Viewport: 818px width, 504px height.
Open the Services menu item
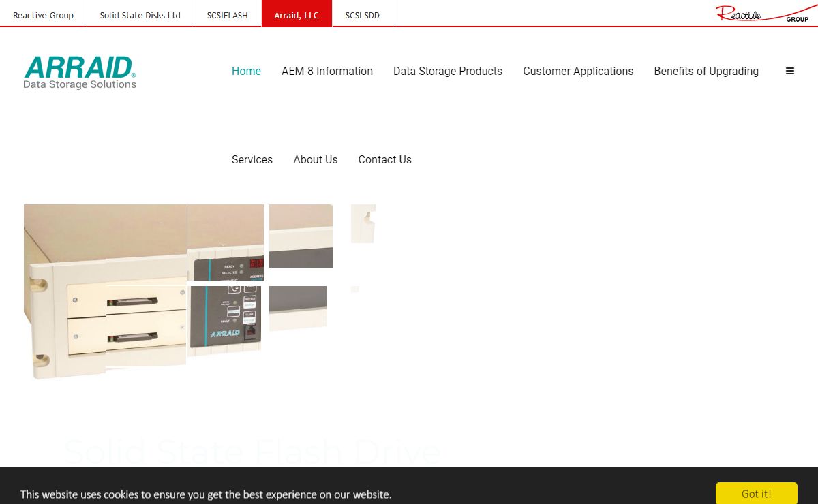click(x=252, y=159)
